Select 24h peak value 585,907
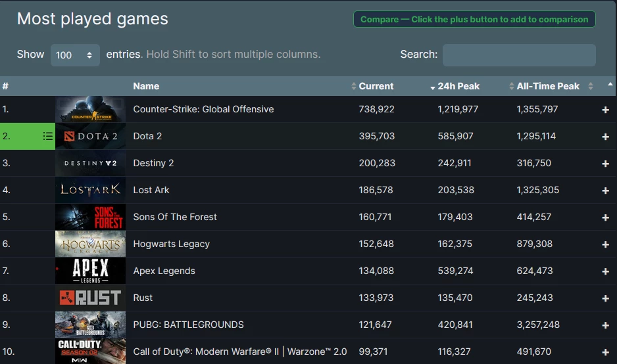Viewport: 617px width, 364px height. point(456,136)
